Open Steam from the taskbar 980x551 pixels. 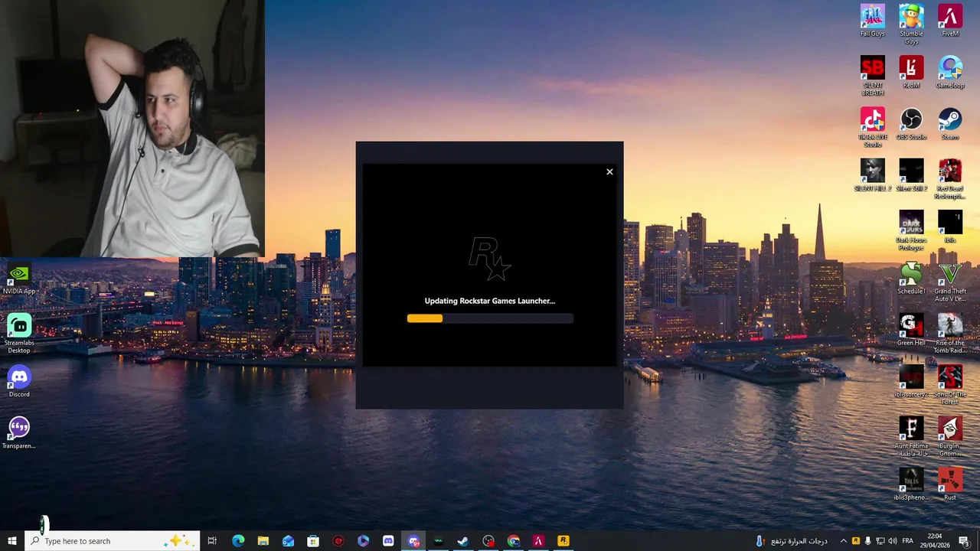(463, 541)
